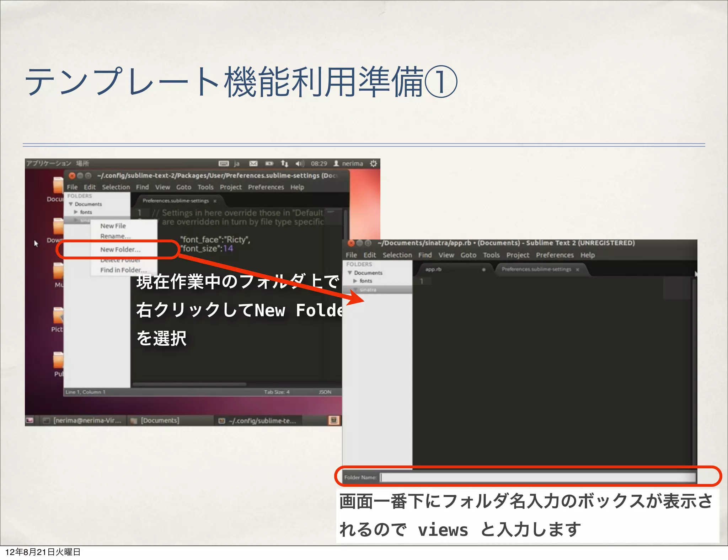This screenshot has width=728, height=560.
Task: Open Selection menu in the front Sublime window
Action: coord(397,255)
